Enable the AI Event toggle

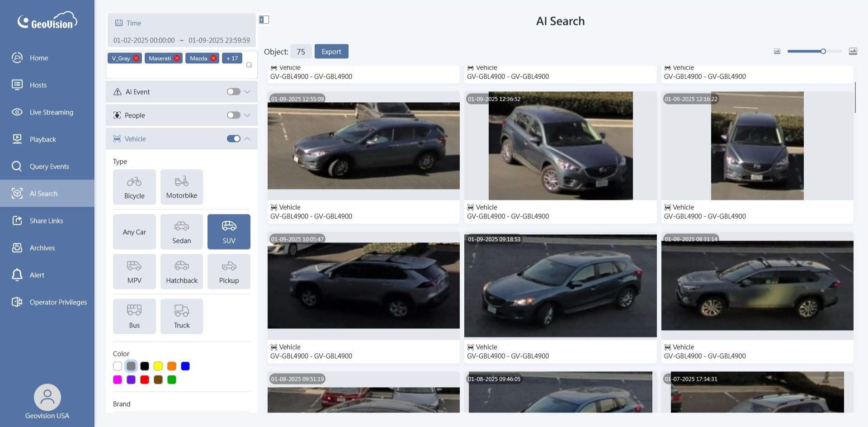click(x=233, y=92)
